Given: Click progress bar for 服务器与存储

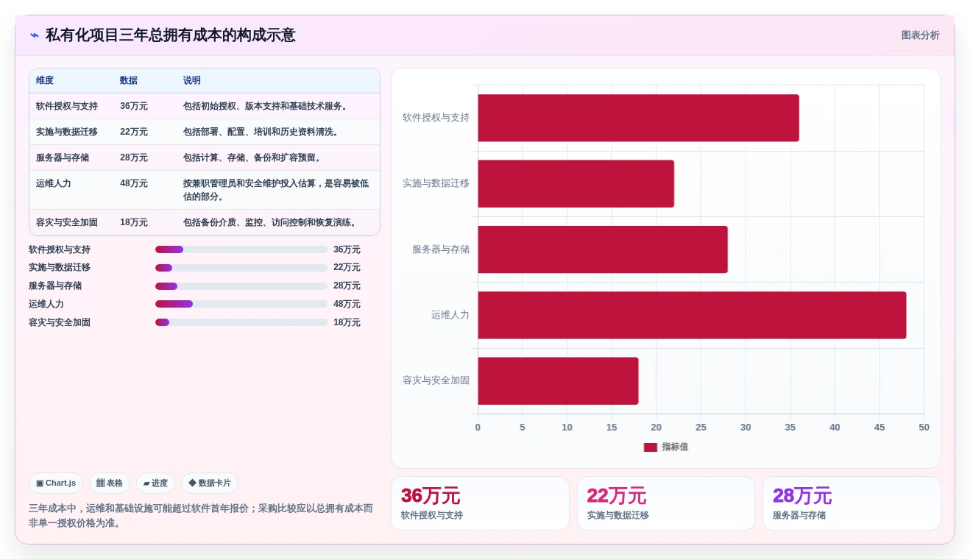Looking at the screenshot, I should (x=241, y=286).
